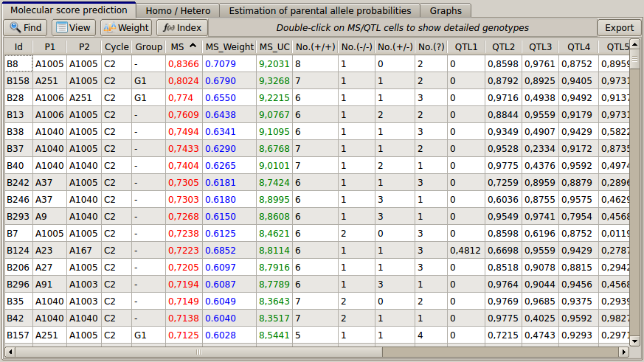Click the MS_UC column header
Screen dimensions: 644x362
pyautogui.click(x=274, y=46)
